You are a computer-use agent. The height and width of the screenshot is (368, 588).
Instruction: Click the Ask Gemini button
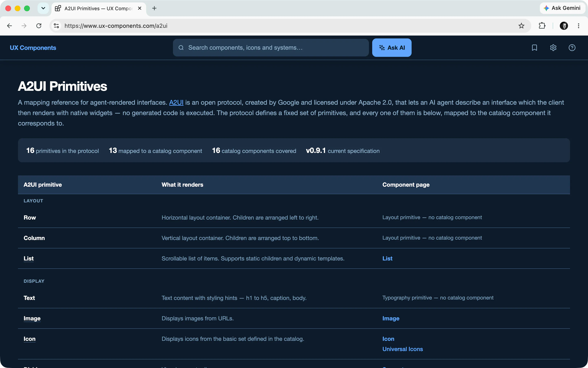click(x=562, y=8)
